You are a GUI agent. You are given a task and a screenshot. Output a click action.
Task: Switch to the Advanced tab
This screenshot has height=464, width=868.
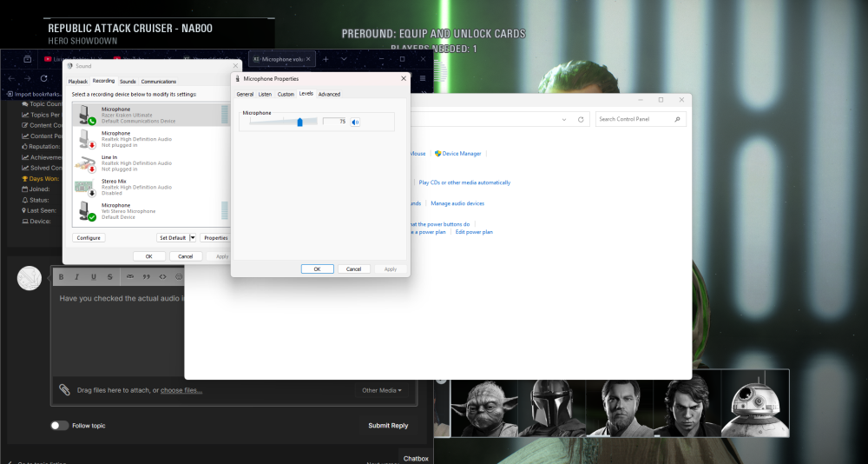[329, 94]
